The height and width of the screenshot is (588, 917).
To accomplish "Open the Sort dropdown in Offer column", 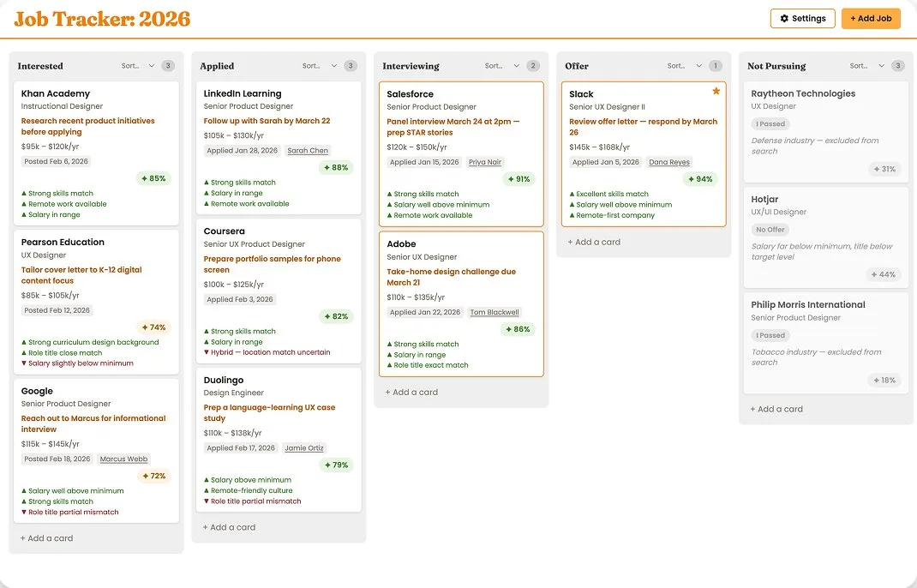I will tap(684, 66).
